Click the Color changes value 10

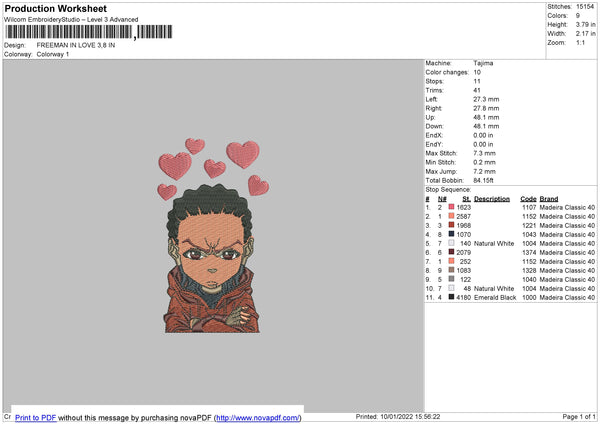pyautogui.click(x=477, y=72)
